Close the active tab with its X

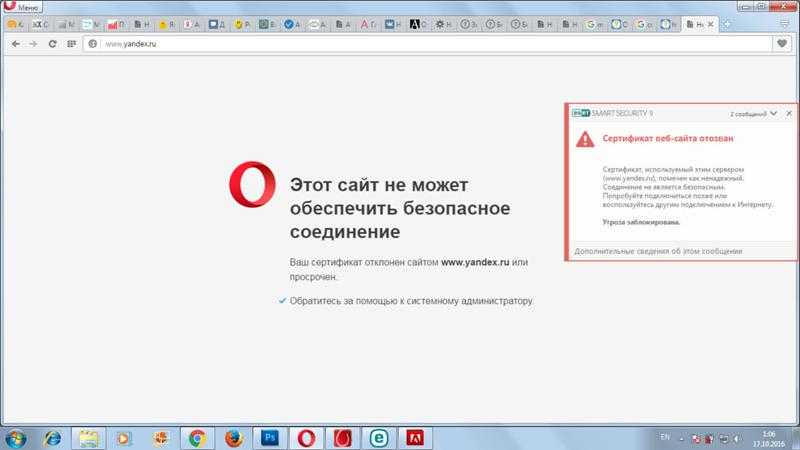click(711, 24)
